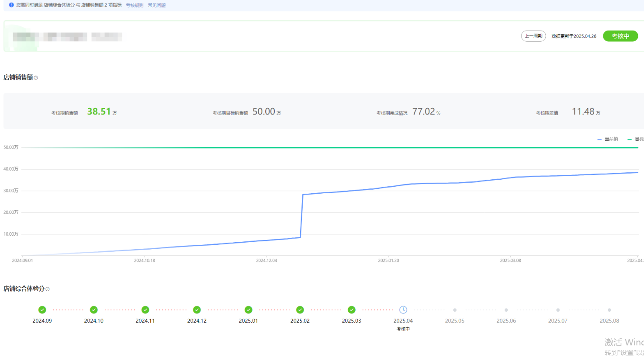Image resolution: width=644 pixels, height=362 pixels.
Task: Click the 上一周期 button
Action: click(533, 36)
